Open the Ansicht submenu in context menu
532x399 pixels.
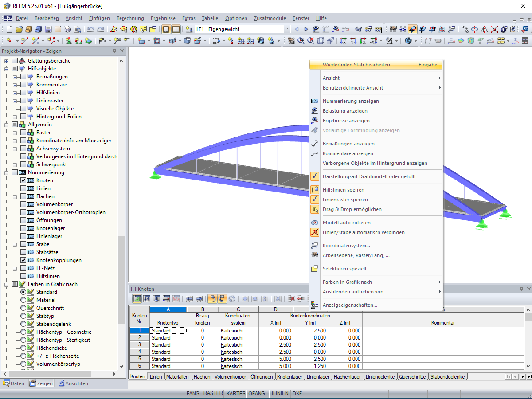point(376,78)
